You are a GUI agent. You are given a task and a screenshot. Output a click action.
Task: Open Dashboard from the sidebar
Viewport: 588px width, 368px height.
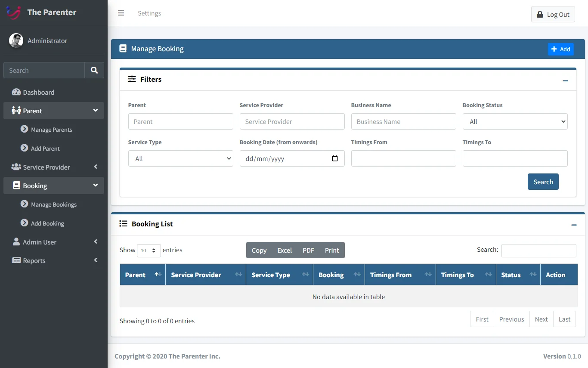click(38, 92)
